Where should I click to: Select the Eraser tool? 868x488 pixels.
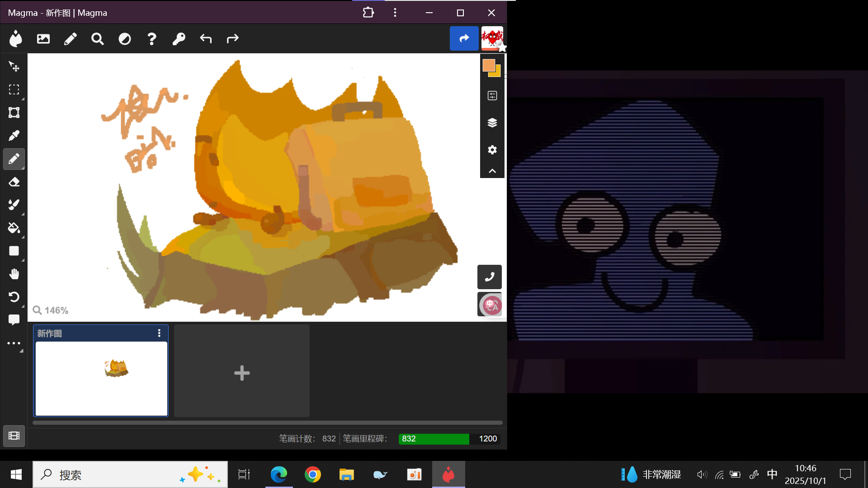14,182
